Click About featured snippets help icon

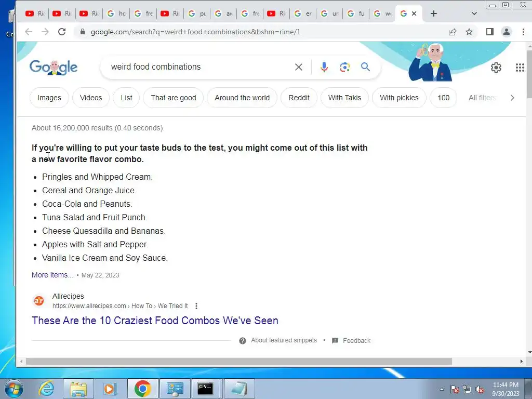(x=242, y=341)
